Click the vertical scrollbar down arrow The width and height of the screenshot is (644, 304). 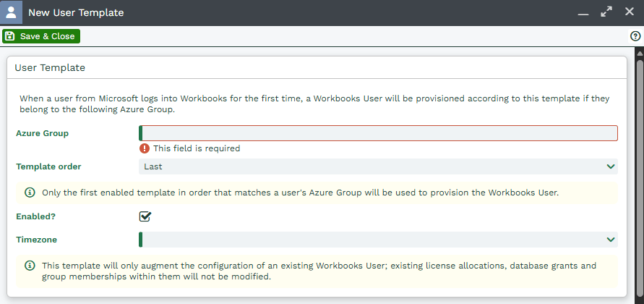[639, 298]
